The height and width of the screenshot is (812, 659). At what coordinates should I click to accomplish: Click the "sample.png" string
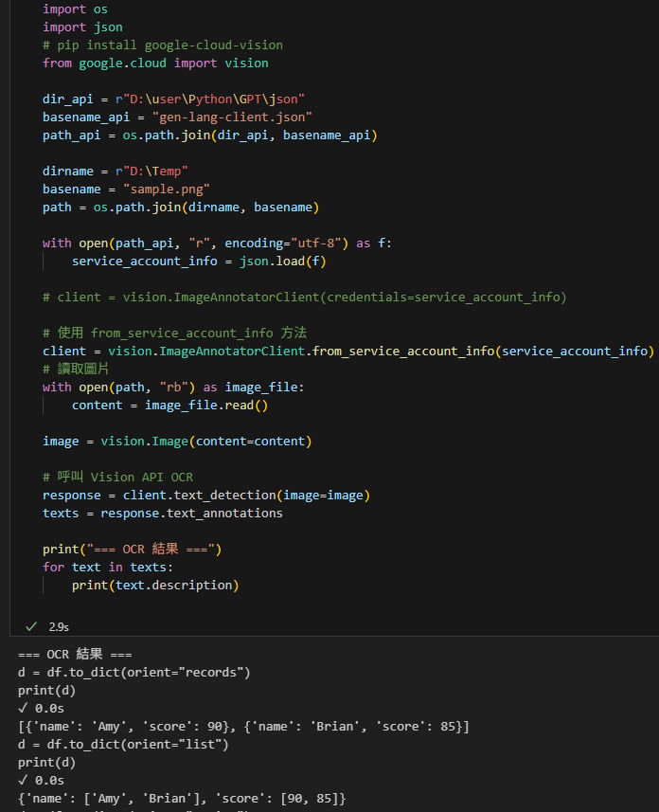[167, 189]
